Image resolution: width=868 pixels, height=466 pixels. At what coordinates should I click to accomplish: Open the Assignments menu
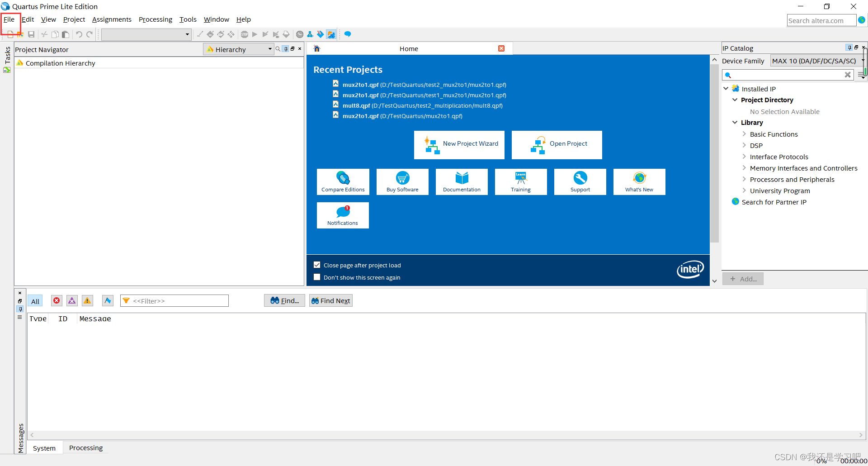[x=112, y=19]
